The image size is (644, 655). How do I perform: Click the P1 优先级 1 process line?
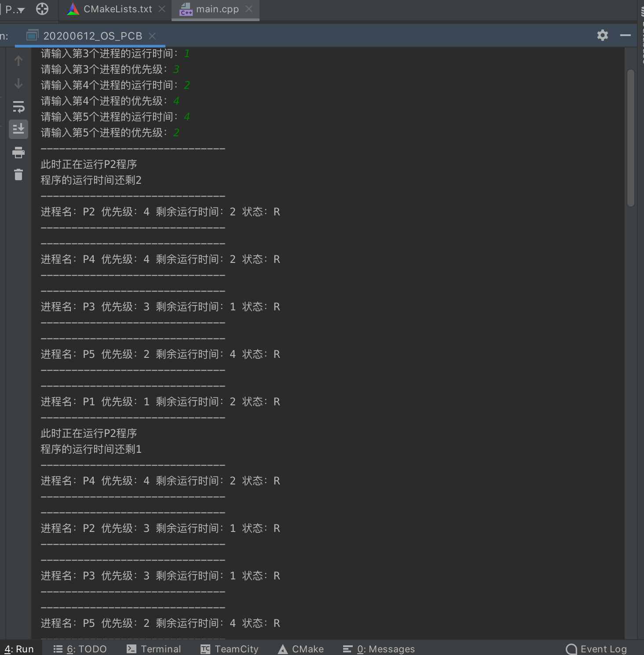[160, 402]
